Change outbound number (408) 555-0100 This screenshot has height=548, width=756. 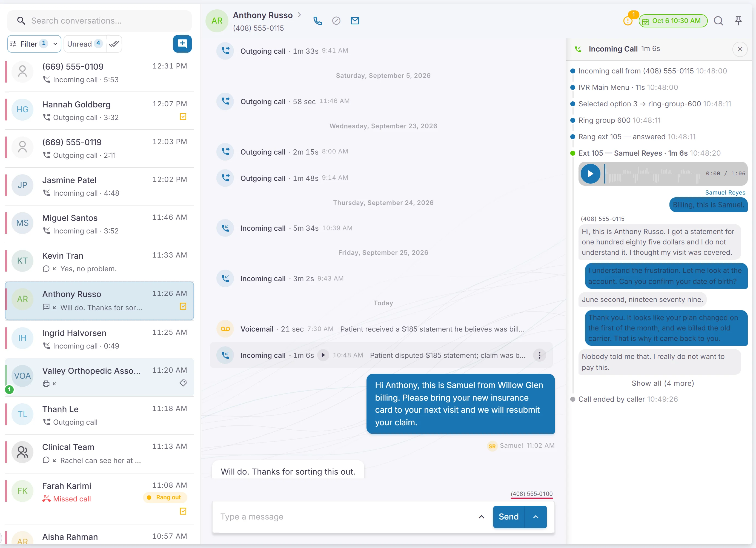[x=531, y=494]
